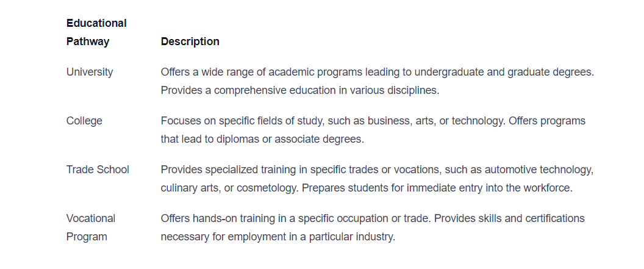
Task: Click Trade School description 'Provides specialized training'
Action: pyautogui.click(x=377, y=170)
